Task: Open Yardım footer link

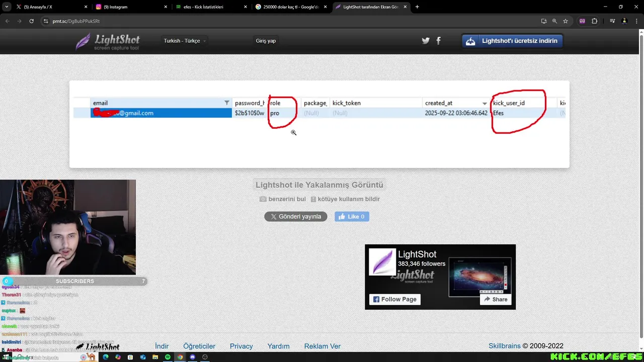Action: coord(278,346)
